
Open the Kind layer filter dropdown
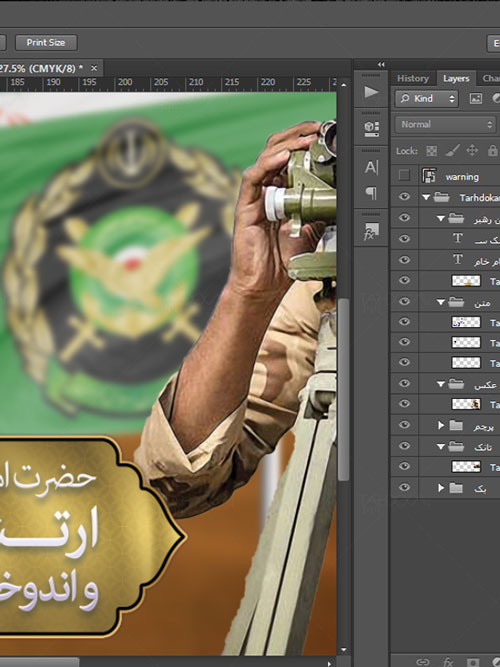coord(427,99)
